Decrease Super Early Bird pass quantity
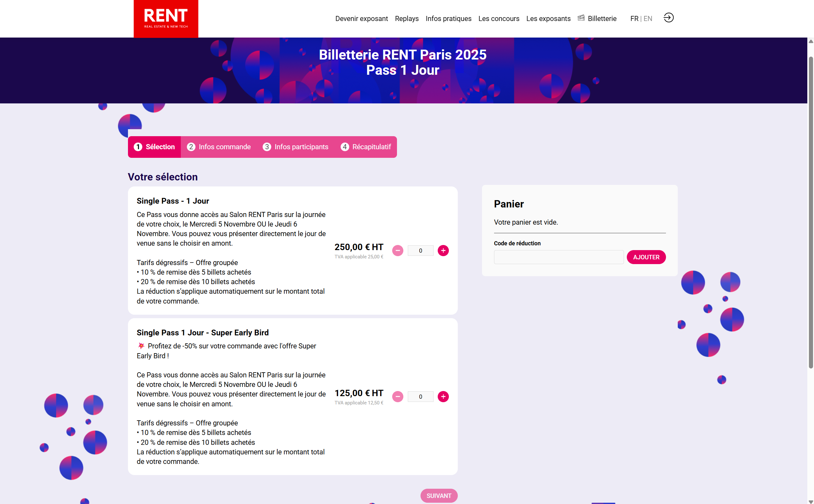The width and height of the screenshot is (814, 504). point(398,397)
